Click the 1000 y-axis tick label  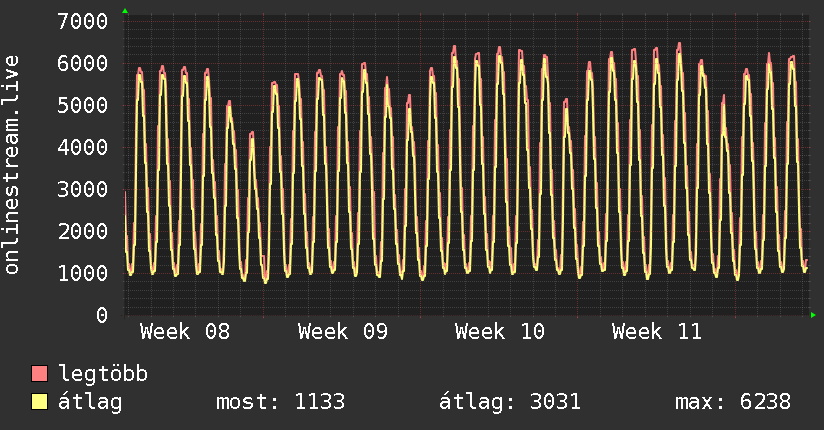pos(83,273)
